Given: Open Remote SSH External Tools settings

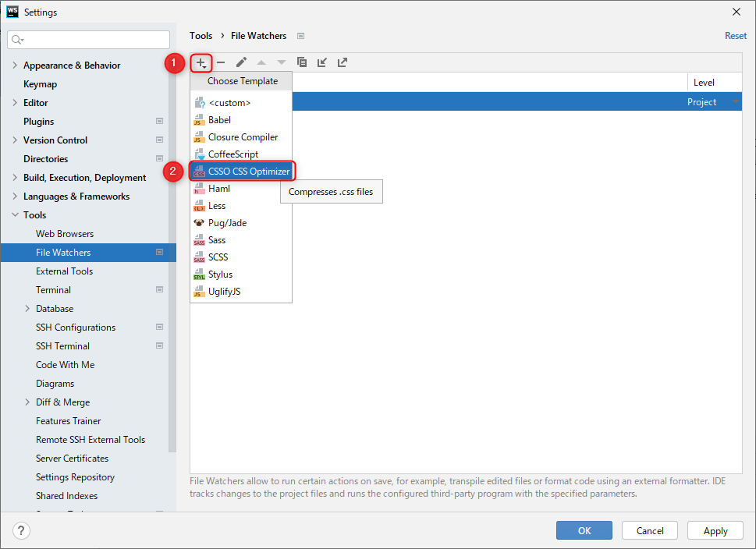Looking at the screenshot, I should [x=91, y=440].
